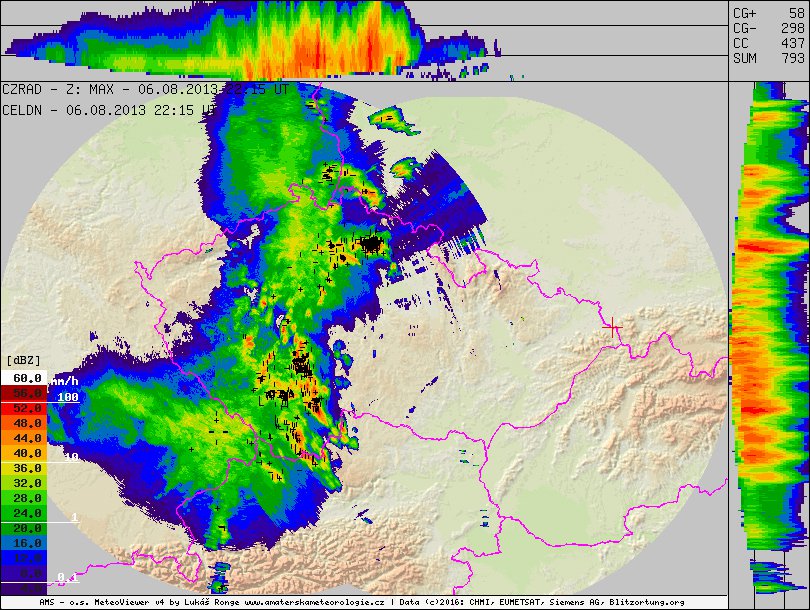Select the 52.0 dBZ red legend swatch

click(x=24, y=408)
